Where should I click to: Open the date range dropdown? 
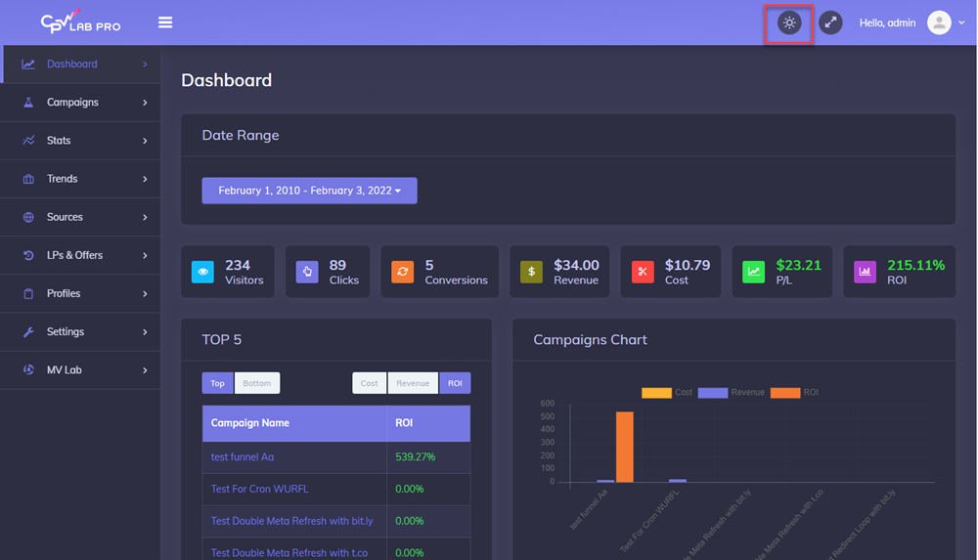point(309,191)
